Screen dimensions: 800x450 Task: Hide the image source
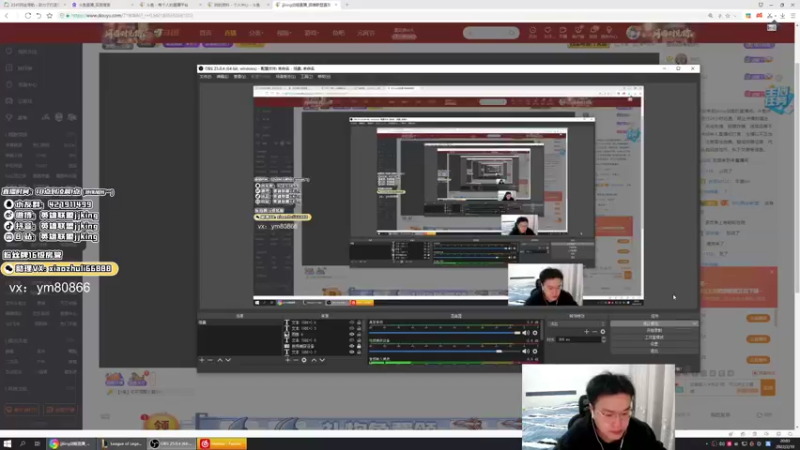coord(352,334)
